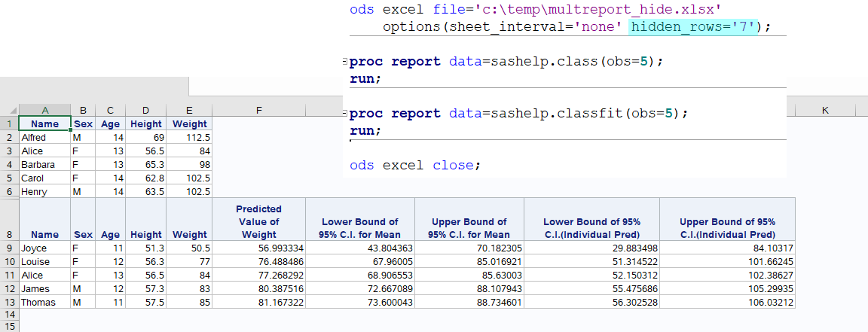Viewport: 868px width, 332px height.
Task: Click the select-all corner of the spreadsheet
Action: click(9, 111)
